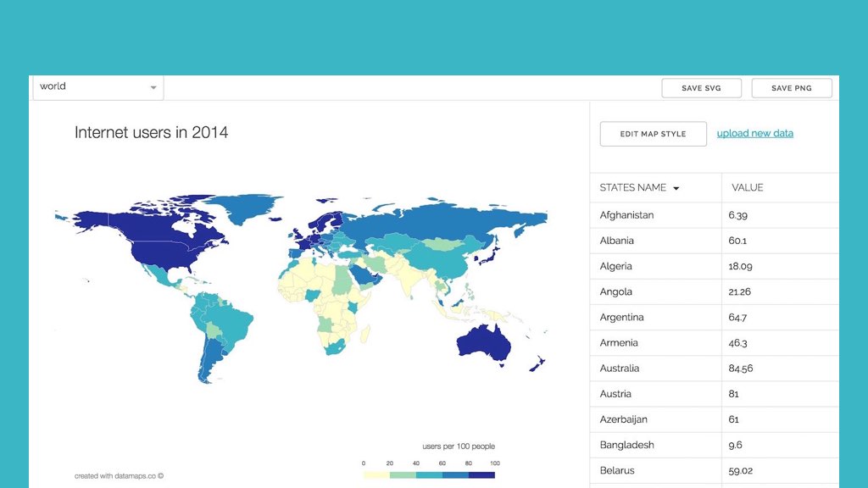Click the SAVE SVG button
Viewport: 868px width, 488px height.
point(701,87)
